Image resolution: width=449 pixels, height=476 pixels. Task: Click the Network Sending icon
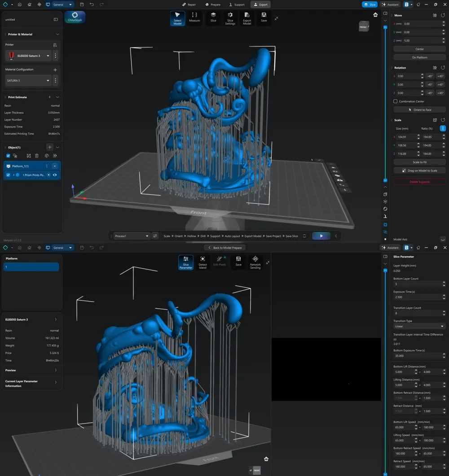[x=255, y=262]
